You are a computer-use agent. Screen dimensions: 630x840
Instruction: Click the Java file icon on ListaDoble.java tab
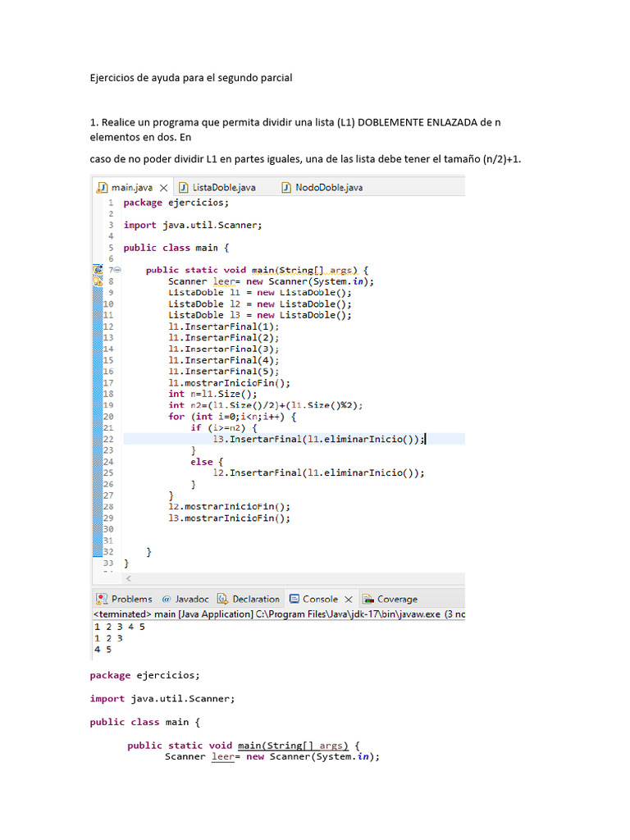coord(184,188)
